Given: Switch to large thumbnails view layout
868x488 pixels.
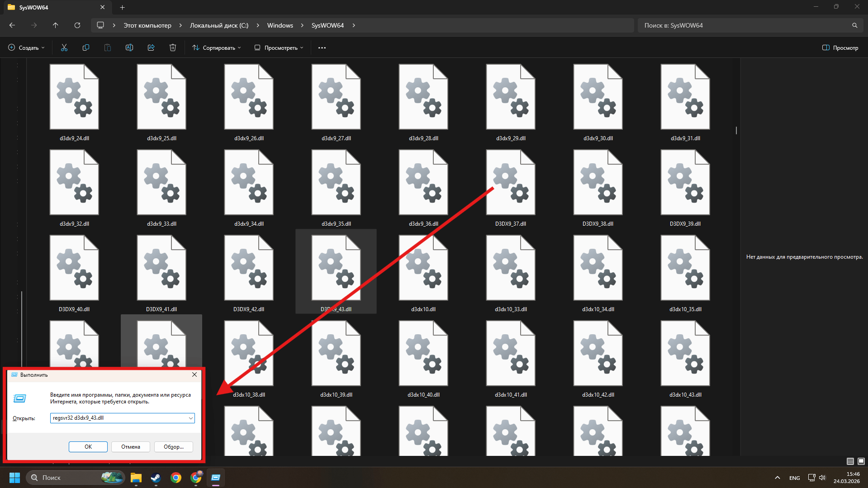Looking at the screenshot, I should [x=861, y=461].
